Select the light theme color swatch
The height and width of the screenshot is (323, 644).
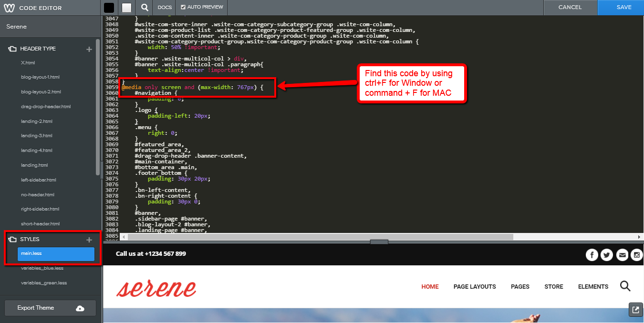pos(126,8)
